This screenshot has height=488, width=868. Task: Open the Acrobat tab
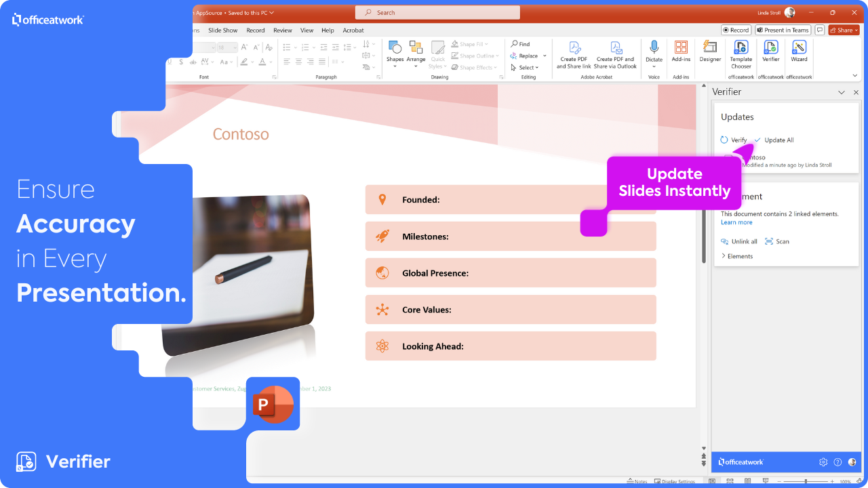[353, 30]
